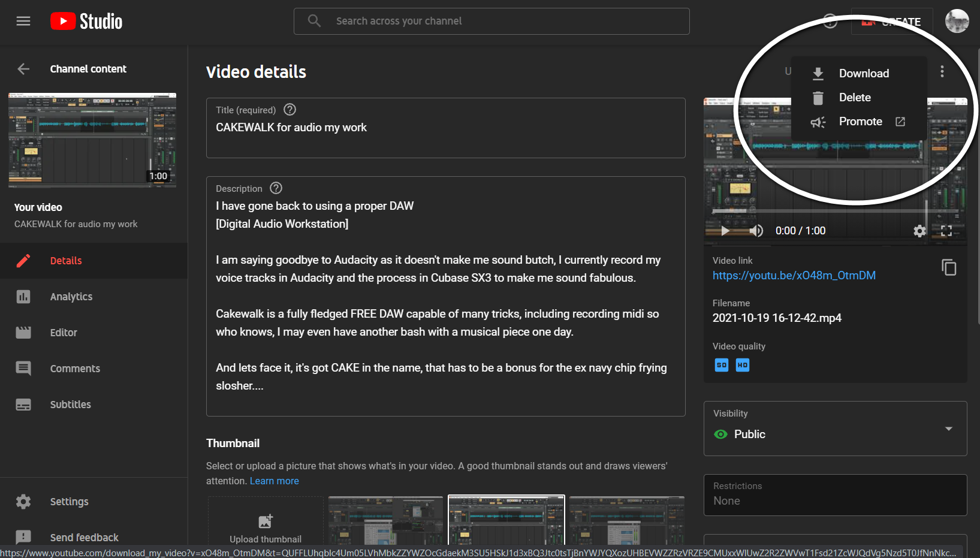Open the account avatar menu
The height and width of the screenshot is (558, 980).
957,21
